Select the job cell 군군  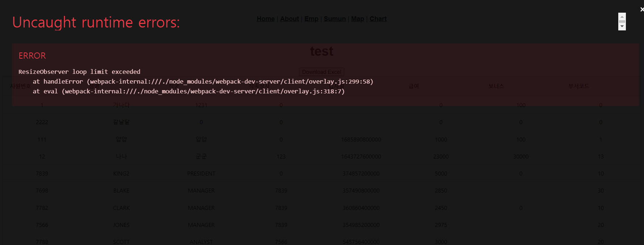tap(201, 156)
